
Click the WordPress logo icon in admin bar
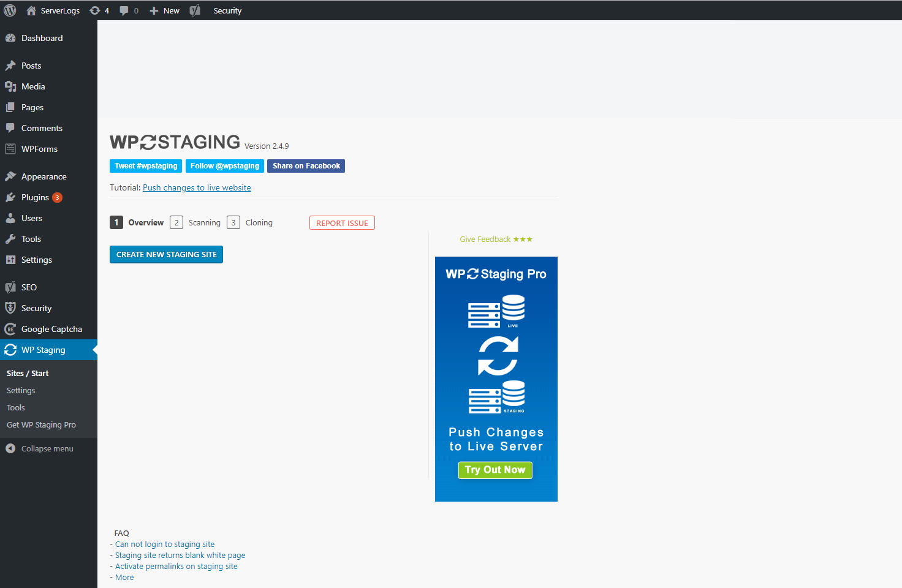[10, 10]
